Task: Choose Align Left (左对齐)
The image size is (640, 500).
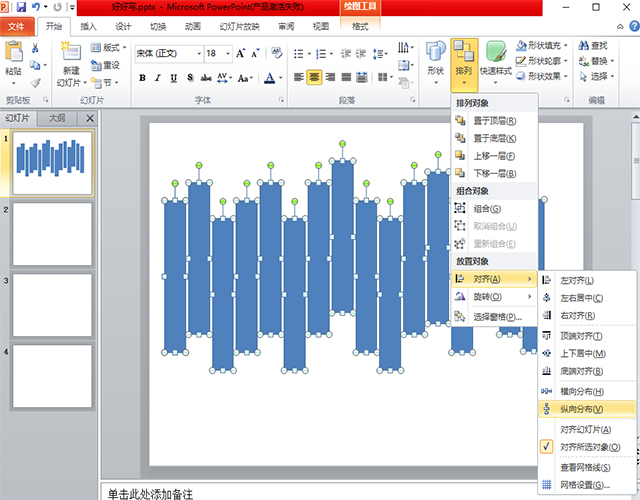Action: click(x=587, y=280)
